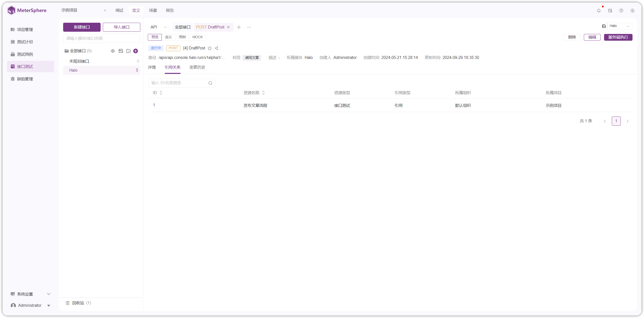
Task: Expand the 系统设置 menu
Action: coord(30,294)
